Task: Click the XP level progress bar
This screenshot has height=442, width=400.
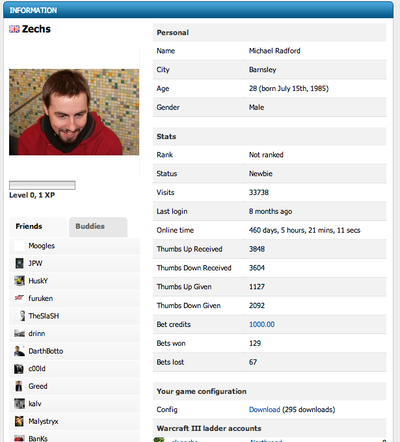Action: tap(42, 185)
